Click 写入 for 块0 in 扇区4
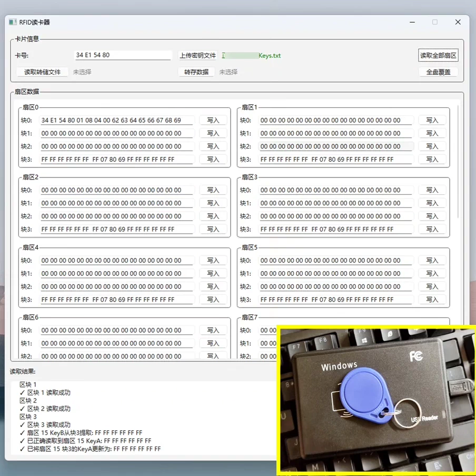 point(214,260)
